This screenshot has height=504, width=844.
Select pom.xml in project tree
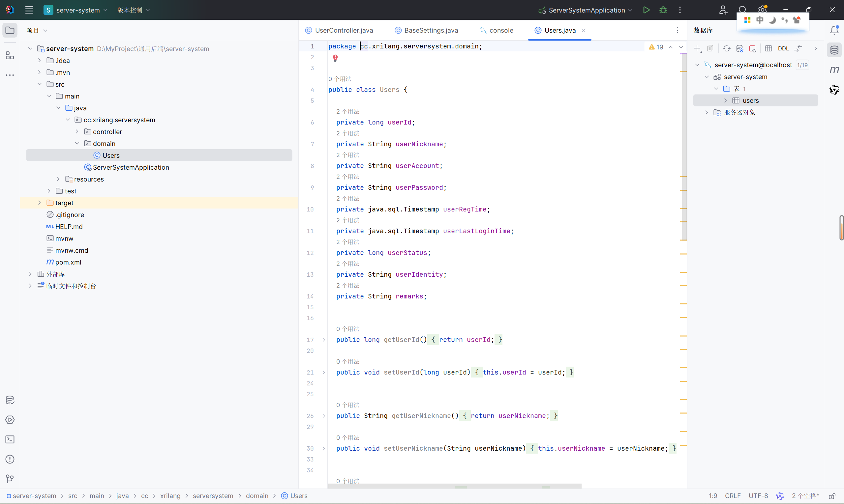click(64, 262)
